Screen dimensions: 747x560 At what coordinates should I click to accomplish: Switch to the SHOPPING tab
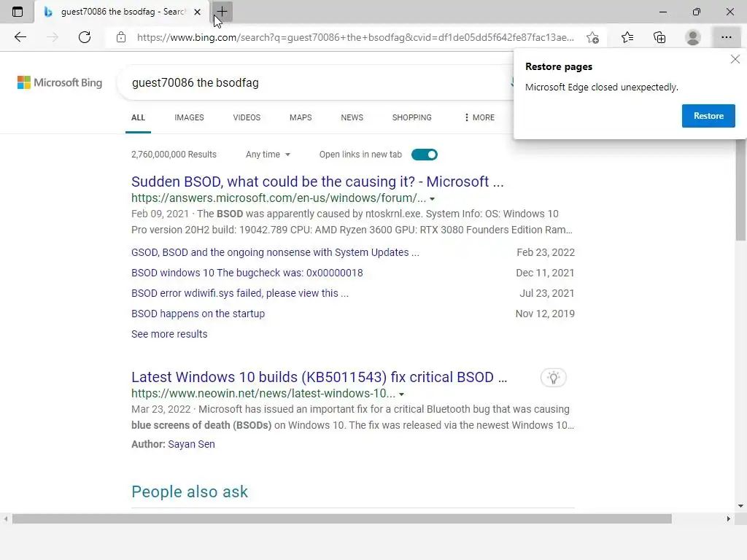412,117
